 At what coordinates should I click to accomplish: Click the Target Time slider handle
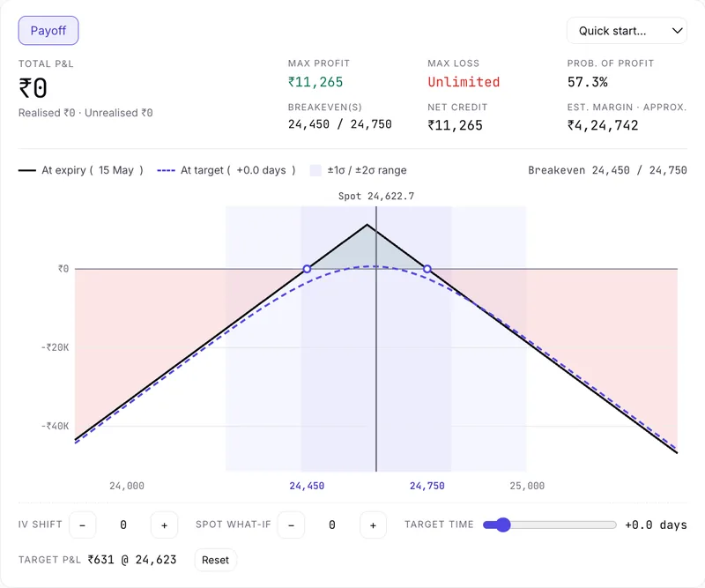click(x=503, y=525)
